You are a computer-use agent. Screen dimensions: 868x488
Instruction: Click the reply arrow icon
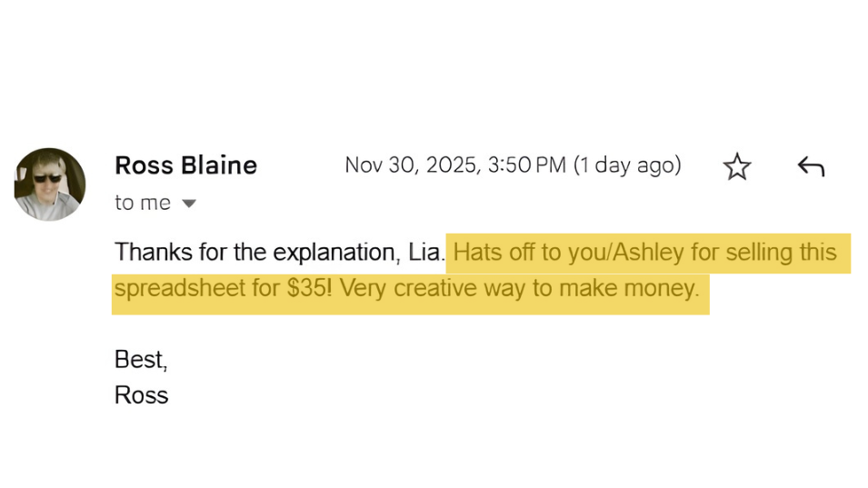click(x=810, y=166)
